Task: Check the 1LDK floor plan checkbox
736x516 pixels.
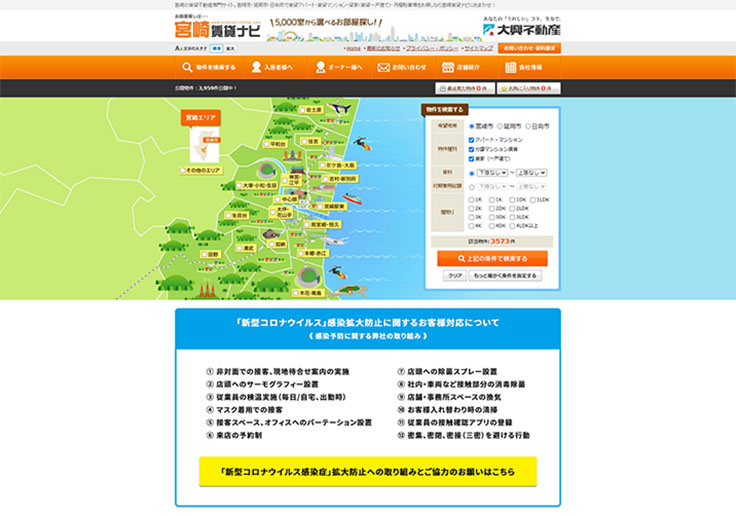Action: [533, 200]
